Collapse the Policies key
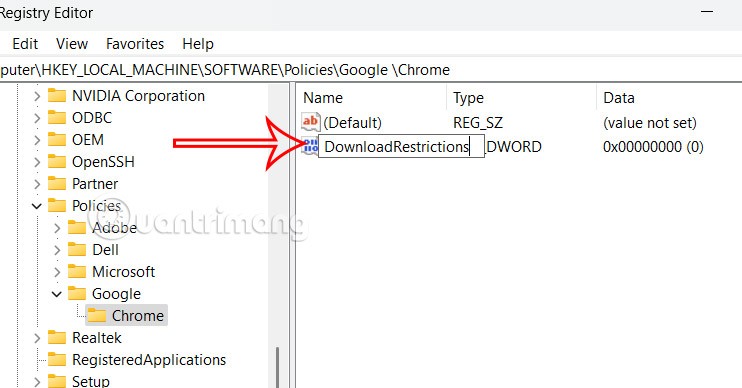 (x=37, y=206)
